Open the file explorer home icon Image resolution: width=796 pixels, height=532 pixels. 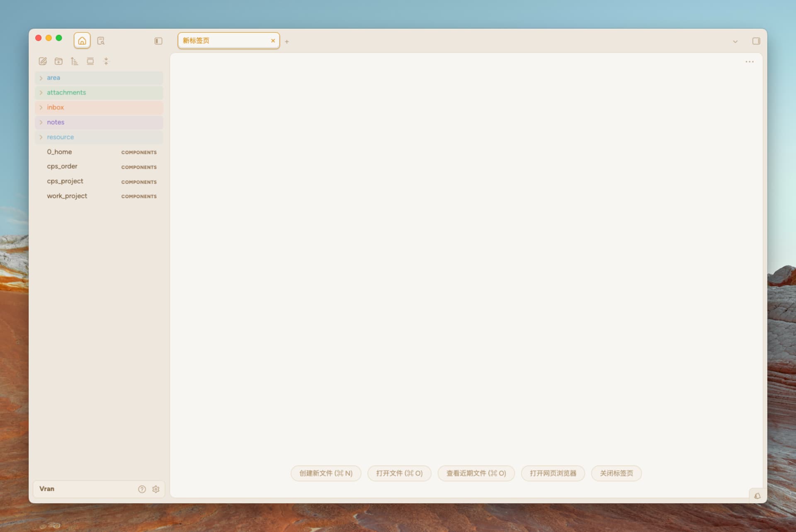[82, 41]
